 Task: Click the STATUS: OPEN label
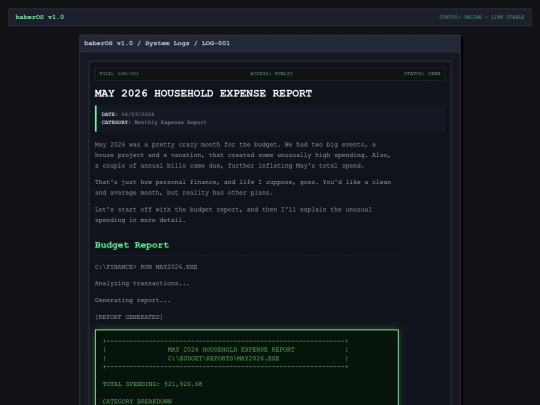coord(422,74)
